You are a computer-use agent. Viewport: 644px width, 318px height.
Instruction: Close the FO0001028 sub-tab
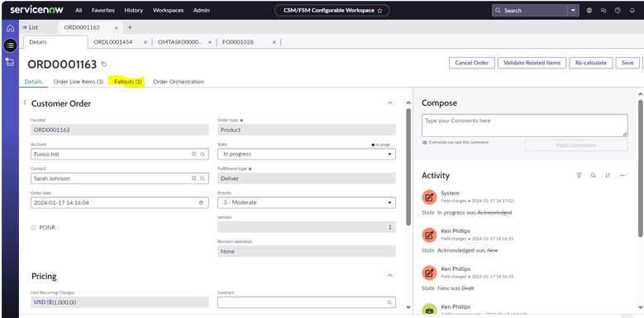coord(274,42)
